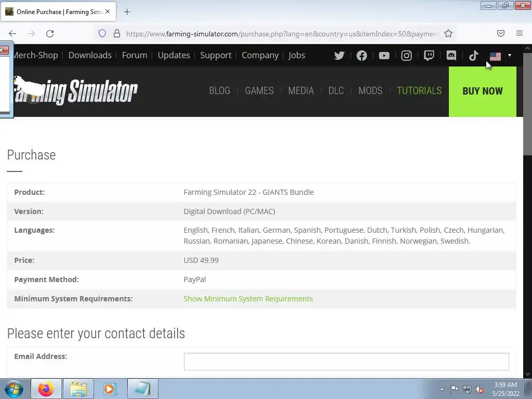Open Windows Explorer from taskbar

coord(78,389)
